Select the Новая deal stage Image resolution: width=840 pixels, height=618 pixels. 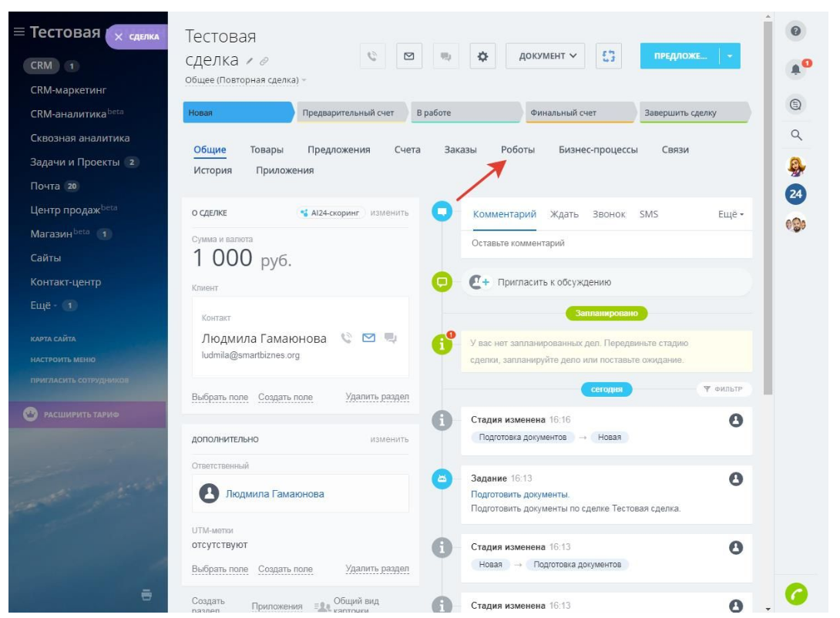(x=238, y=113)
